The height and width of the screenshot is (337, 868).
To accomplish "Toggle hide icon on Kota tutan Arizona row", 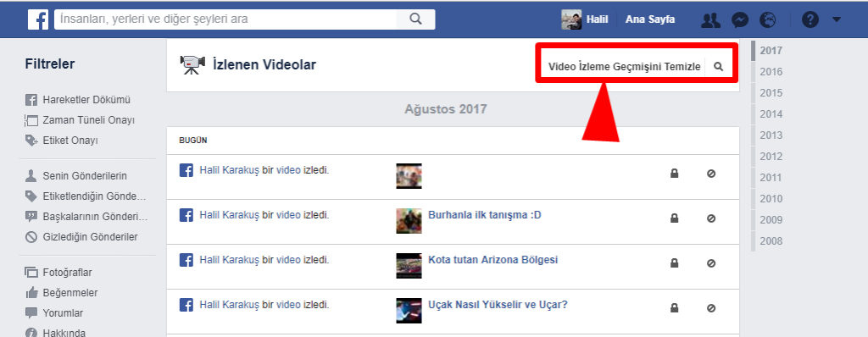I will (x=711, y=263).
